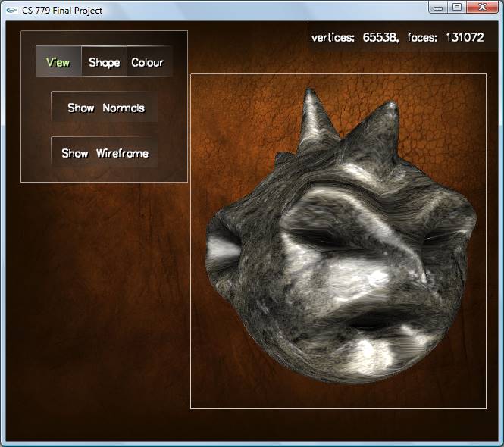Toggle Show Wireframe display
504x447 pixels.
(105, 153)
